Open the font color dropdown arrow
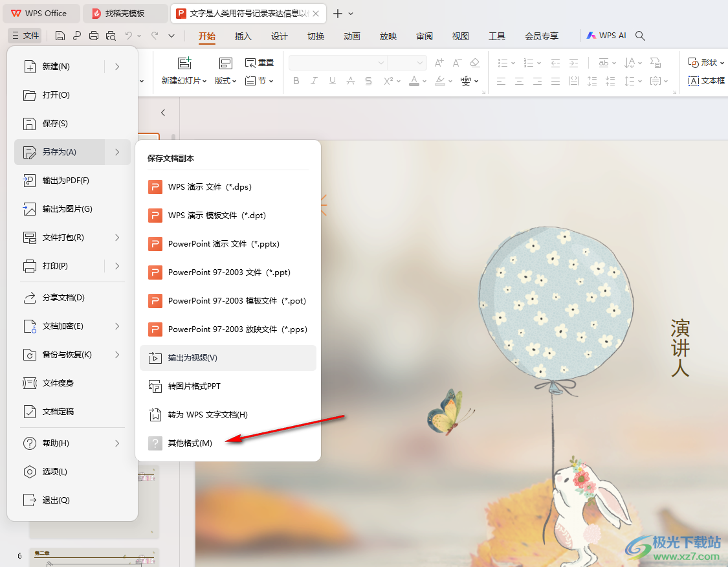The height and width of the screenshot is (567, 728). pos(425,82)
